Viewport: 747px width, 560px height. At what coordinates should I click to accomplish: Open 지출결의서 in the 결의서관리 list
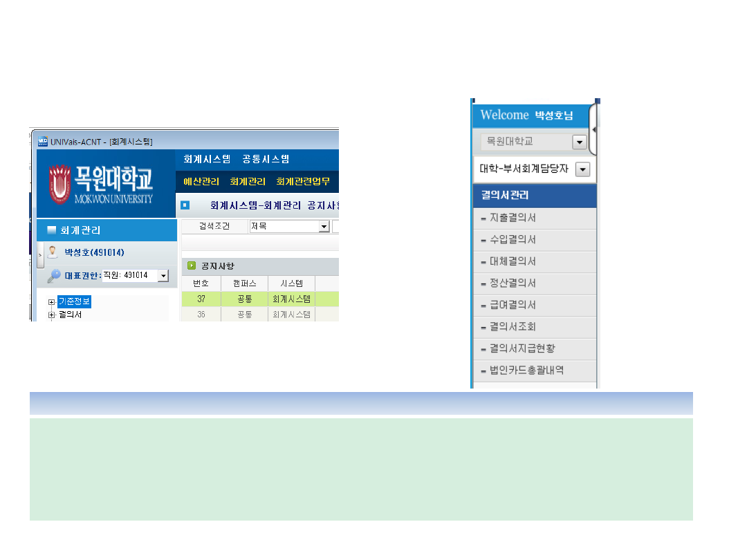click(513, 218)
